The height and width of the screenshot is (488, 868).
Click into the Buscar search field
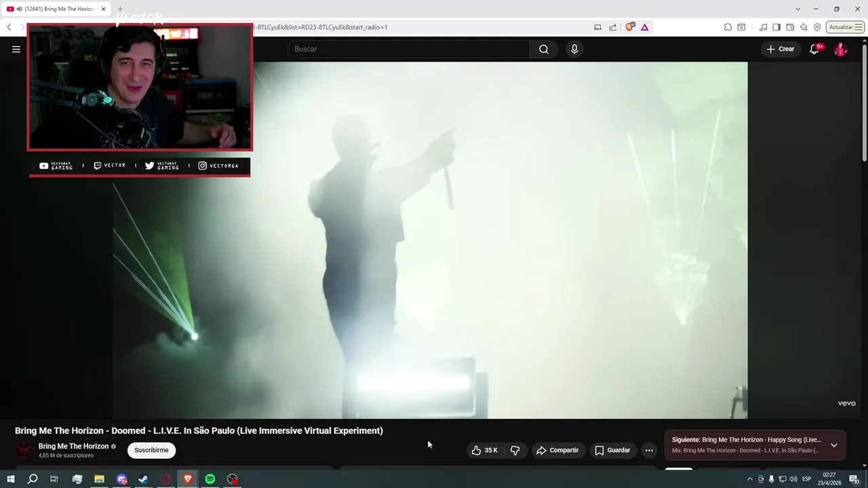click(409, 49)
